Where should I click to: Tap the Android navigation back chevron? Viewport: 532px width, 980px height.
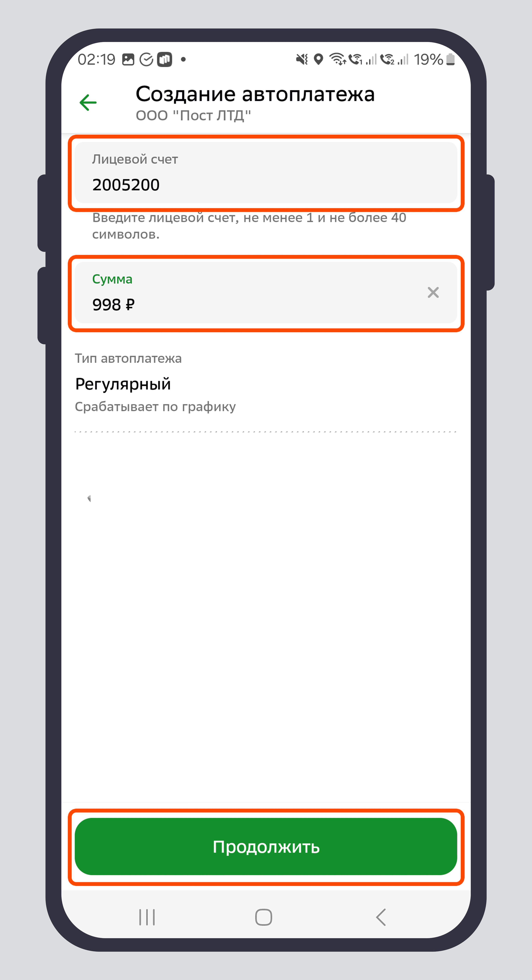click(381, 917)
